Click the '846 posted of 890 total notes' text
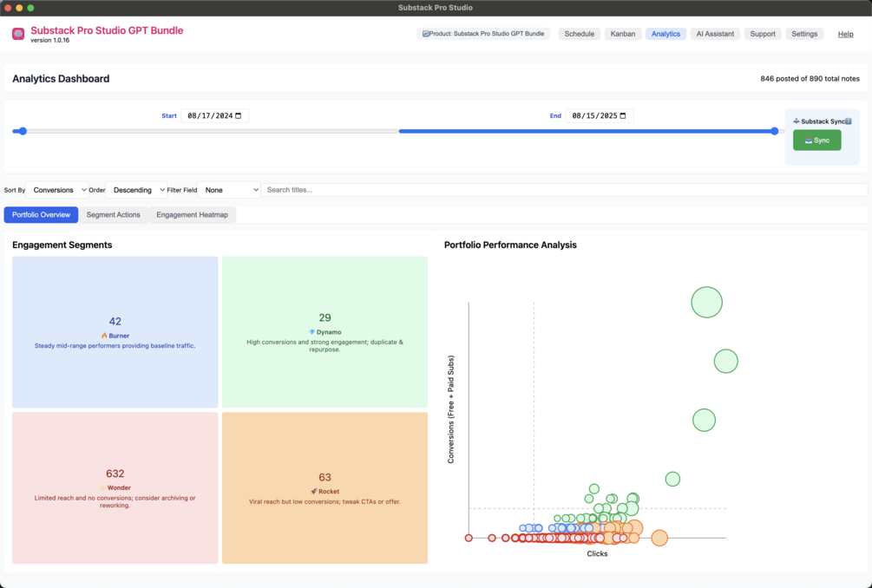The image size is (872, 588). [810, 78]
